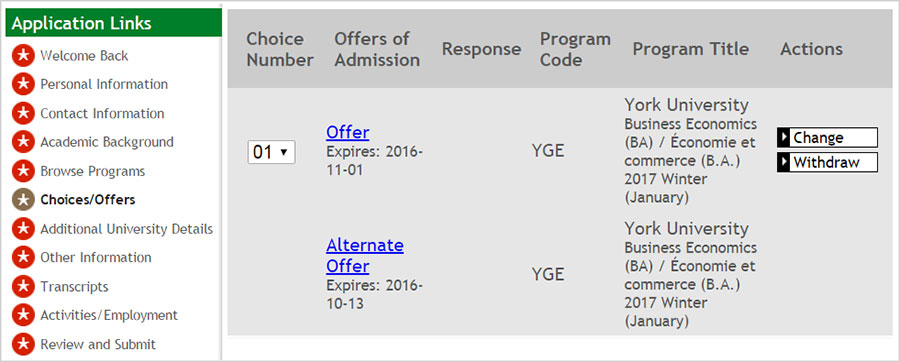Open the Other Information section

(96, 258)
